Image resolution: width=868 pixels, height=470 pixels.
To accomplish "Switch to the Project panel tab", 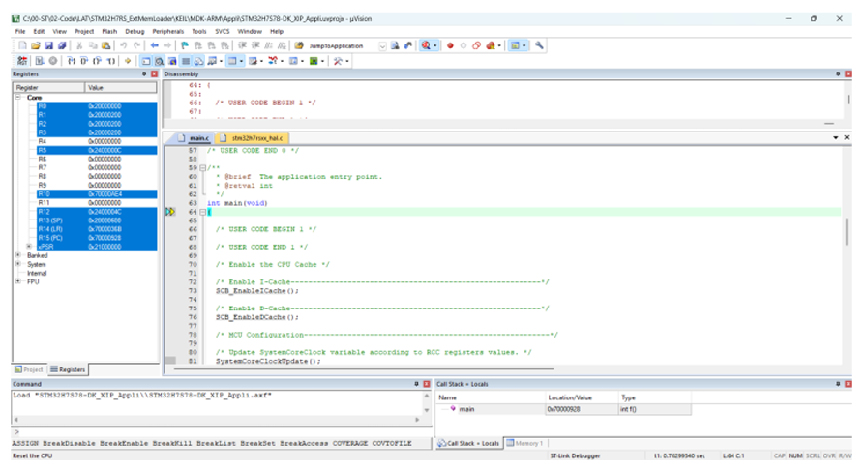I will pyautogui.click(x=28, y=369).
